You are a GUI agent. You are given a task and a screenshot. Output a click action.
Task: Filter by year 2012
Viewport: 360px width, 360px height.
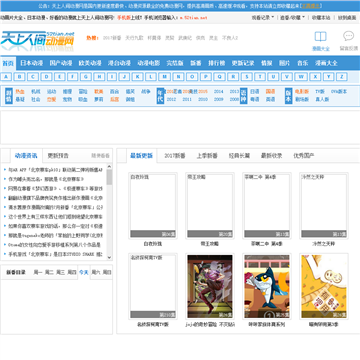(x=171, y=99)
